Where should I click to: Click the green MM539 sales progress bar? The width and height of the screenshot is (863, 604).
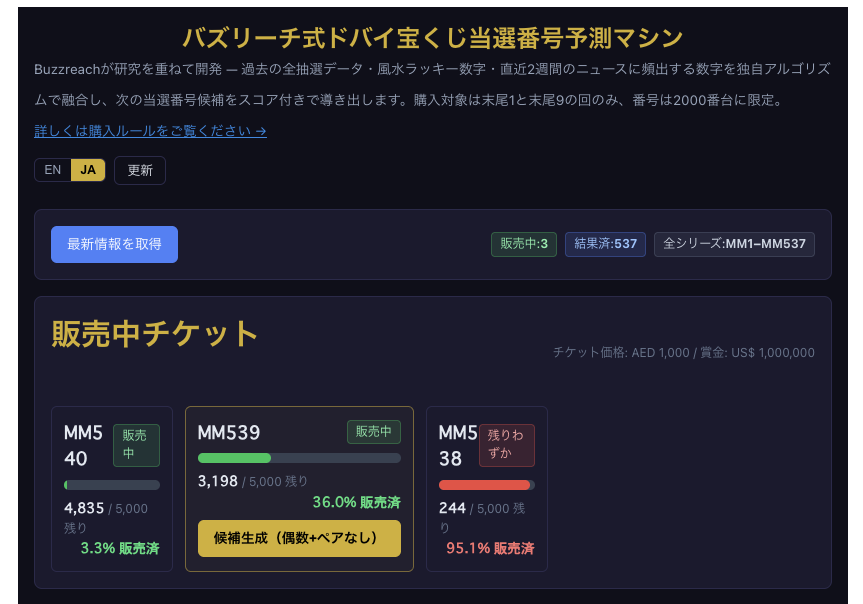[x=299, y=458]
